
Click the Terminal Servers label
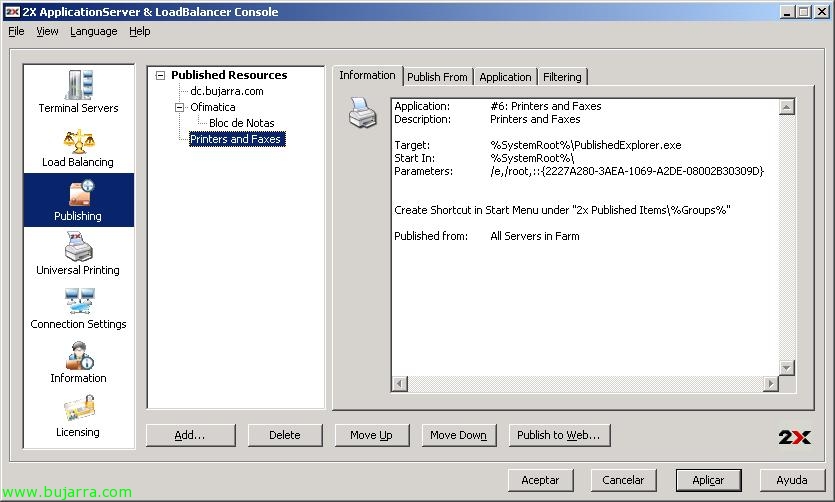78,108
